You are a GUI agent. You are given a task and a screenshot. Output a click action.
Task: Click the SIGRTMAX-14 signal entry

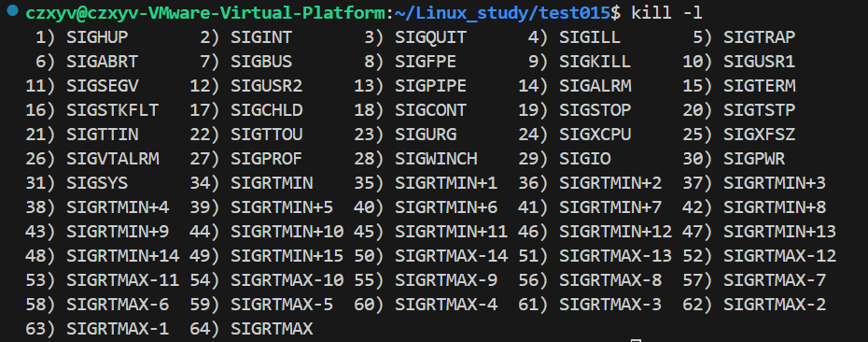tap(451, 256)
